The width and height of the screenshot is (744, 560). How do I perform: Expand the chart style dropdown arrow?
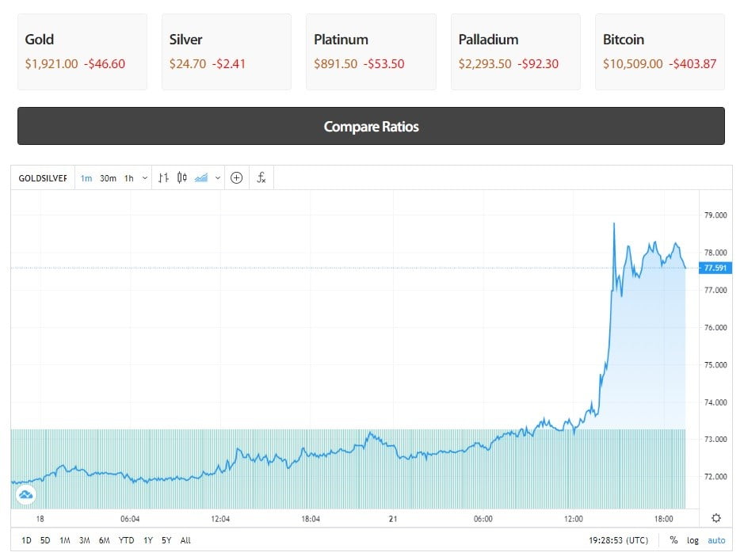(217, 178)
